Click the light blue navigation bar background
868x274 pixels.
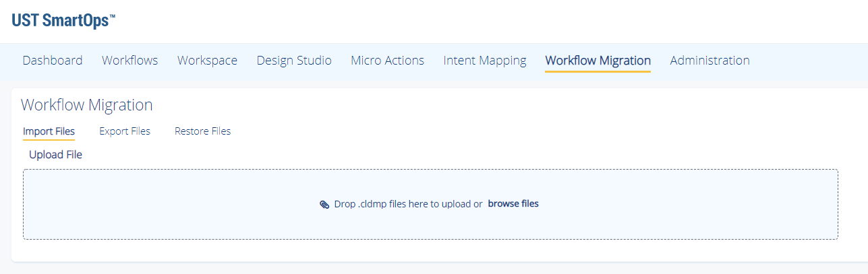pyautogui.click(x=809, y=62)
